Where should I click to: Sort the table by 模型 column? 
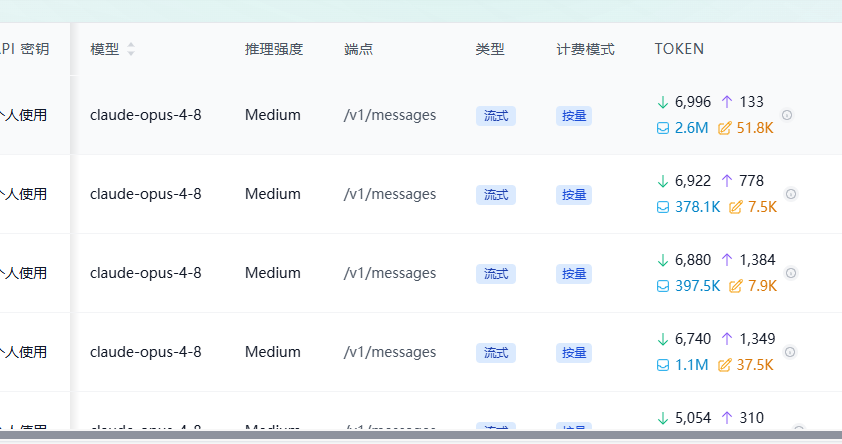130,49
